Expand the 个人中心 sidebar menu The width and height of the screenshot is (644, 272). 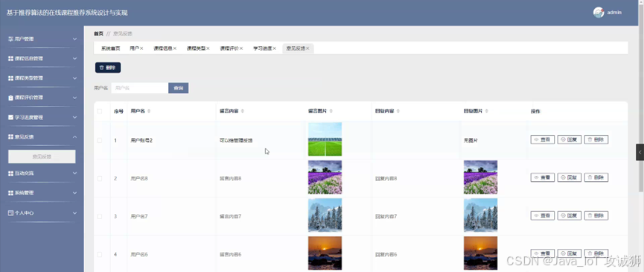tap(74, 213)
